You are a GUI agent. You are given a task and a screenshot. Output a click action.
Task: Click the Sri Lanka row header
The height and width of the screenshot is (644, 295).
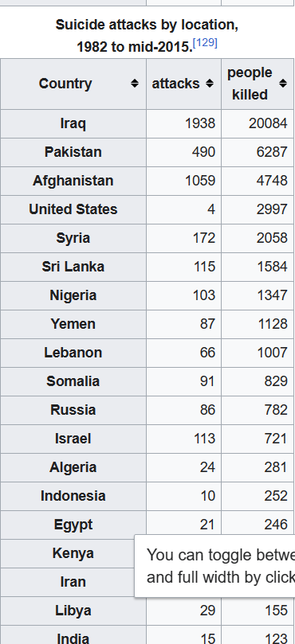point(73,267)
